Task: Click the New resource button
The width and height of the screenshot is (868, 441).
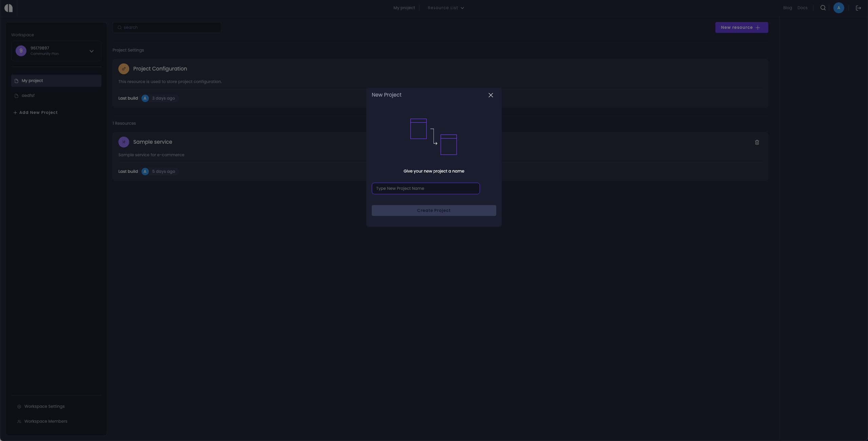Action: pyautogui.click(x=741, y=27)
